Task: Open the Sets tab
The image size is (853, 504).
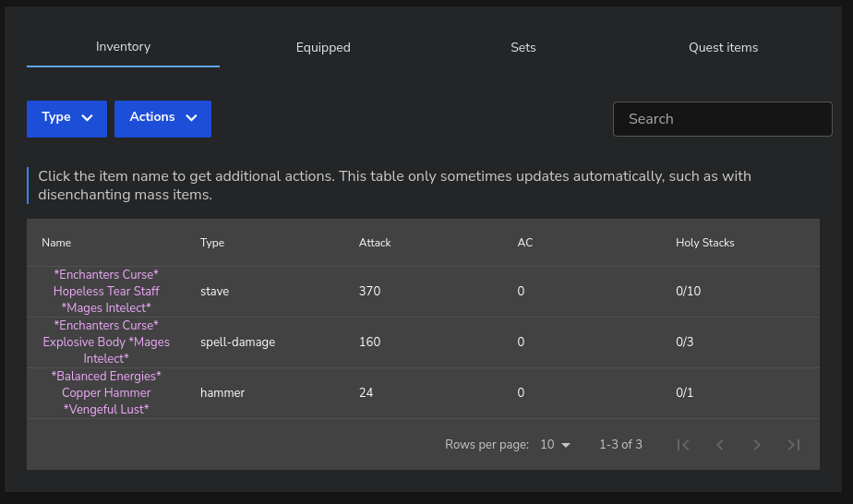Action: 523,47
